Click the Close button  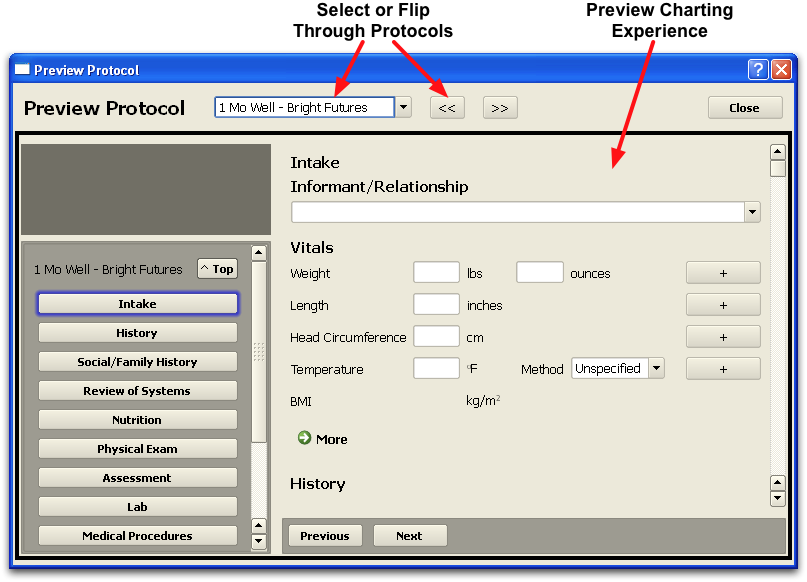pos(745,108)
